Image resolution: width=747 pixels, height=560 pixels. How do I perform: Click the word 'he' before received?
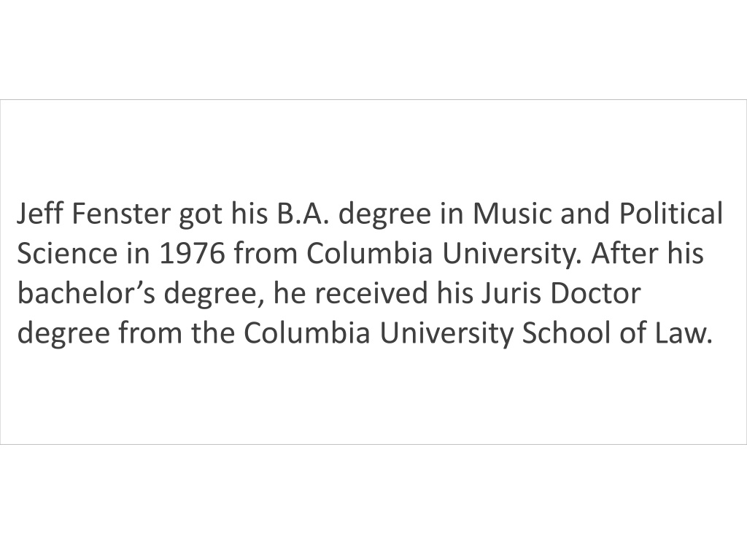[290, 293]
